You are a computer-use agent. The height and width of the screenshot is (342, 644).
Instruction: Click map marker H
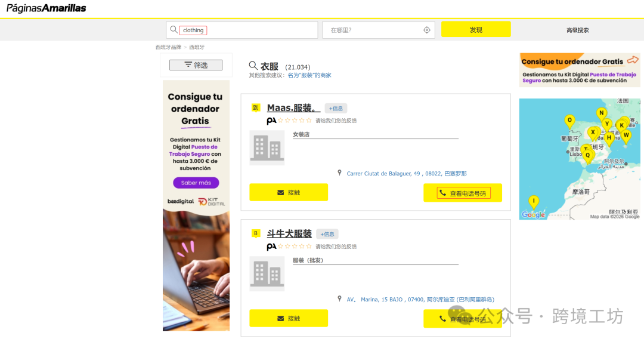point(609,138)
